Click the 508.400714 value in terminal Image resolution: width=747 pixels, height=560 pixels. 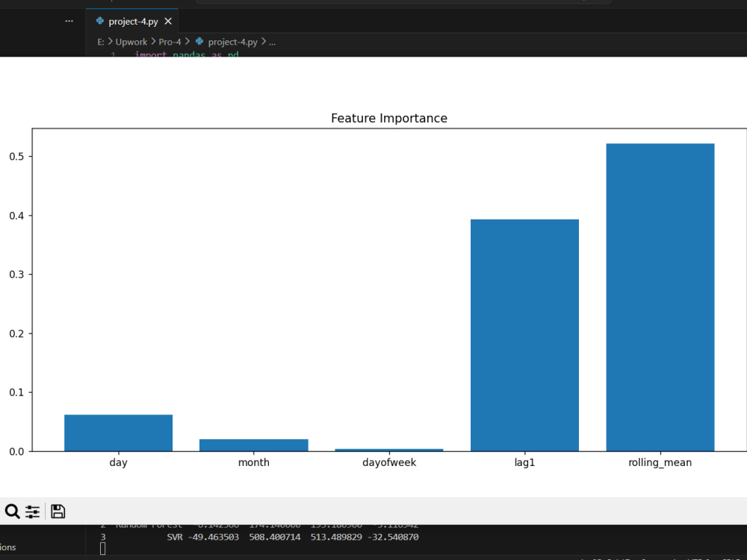(275, 537)
